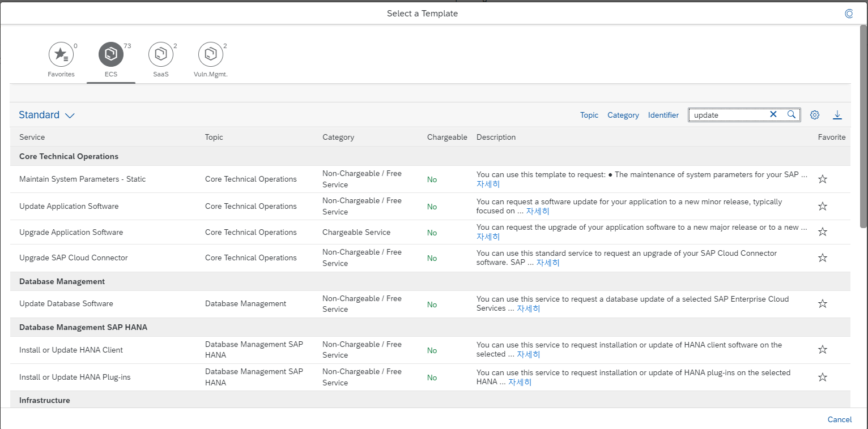Group by Identifier
The width and height of the screenshot is (868, 429).
tap(663, 115)
